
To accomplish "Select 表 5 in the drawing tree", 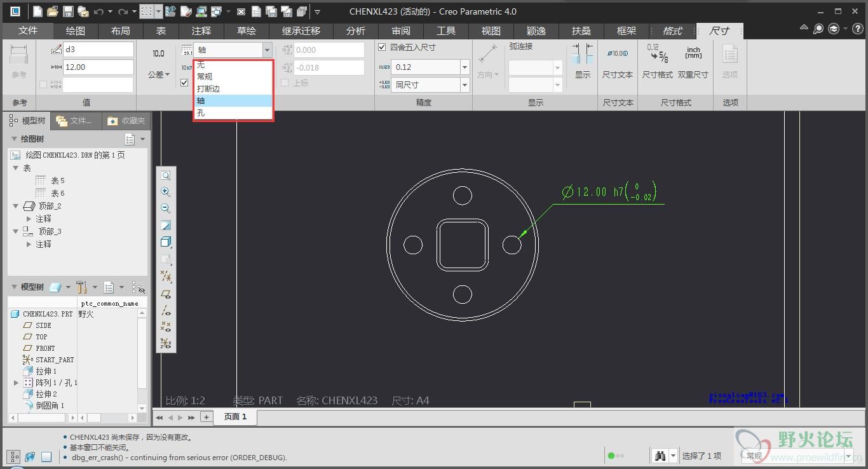I will pos(58,180).
